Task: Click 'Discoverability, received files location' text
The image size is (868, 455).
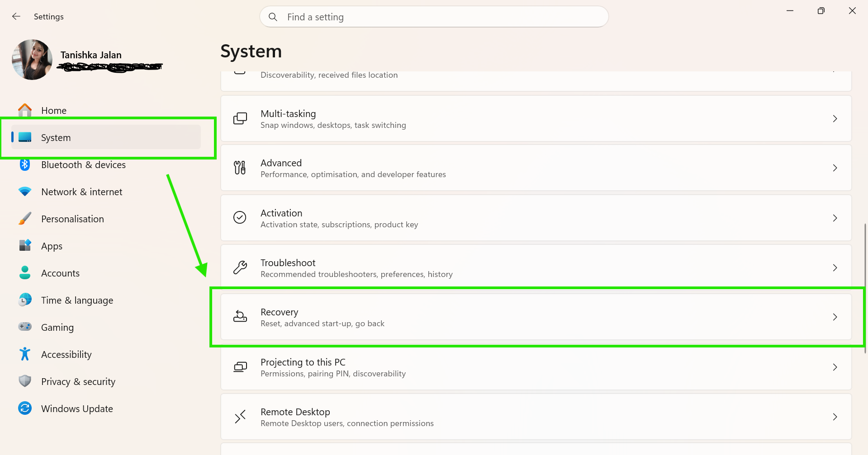Action: 329,75
